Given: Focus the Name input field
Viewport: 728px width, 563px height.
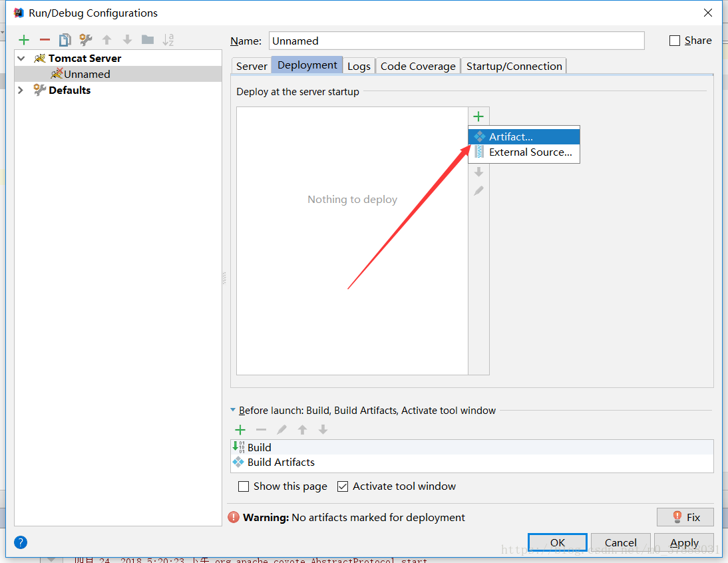Looking at the screenshot, I should pos(456,41).
